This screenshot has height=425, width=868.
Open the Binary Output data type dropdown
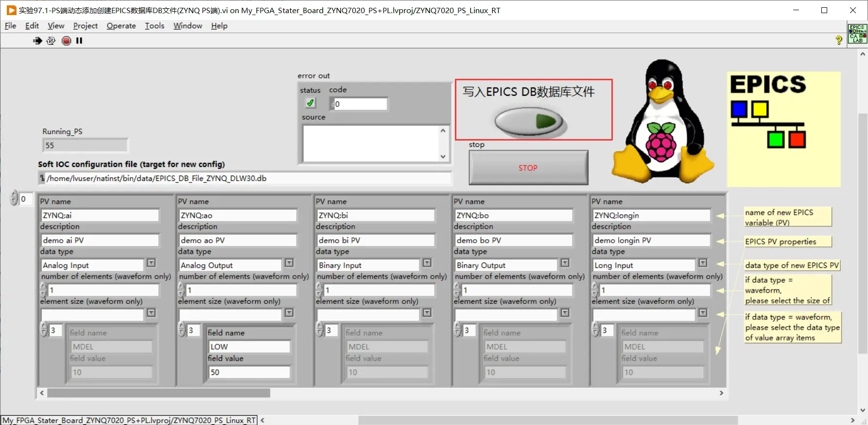coord(565,263)
